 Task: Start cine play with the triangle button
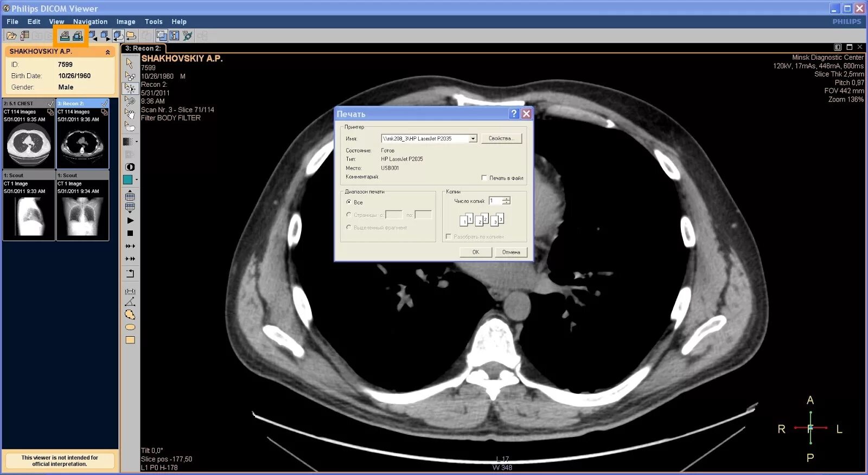click(x=130, y=221)
